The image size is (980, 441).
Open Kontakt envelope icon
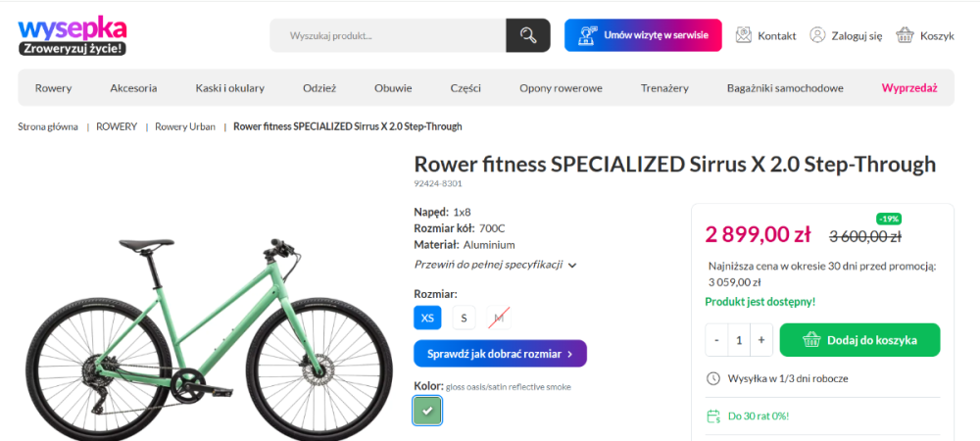744,35
